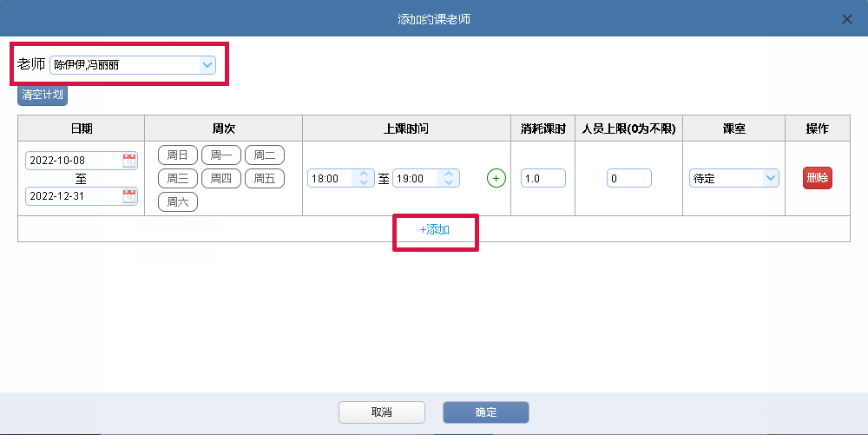Decrease end time 19:00 with down arrow
The image size is (868, 435).
(x=449, y=182)
